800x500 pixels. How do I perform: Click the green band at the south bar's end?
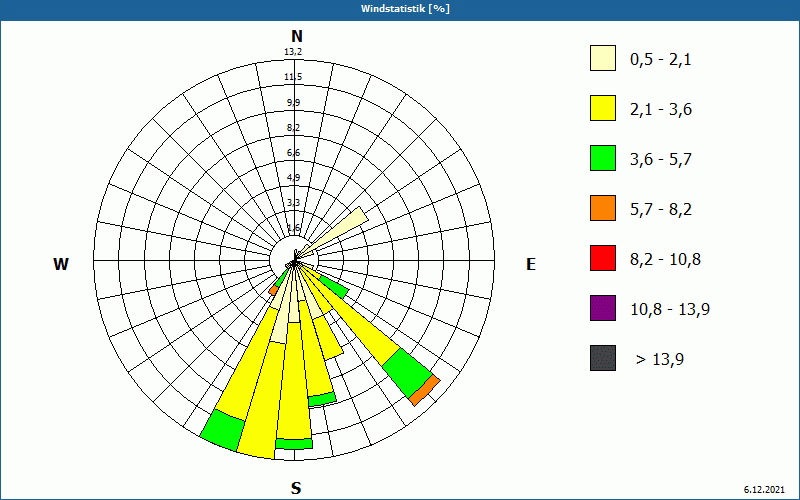click(294, 444)
